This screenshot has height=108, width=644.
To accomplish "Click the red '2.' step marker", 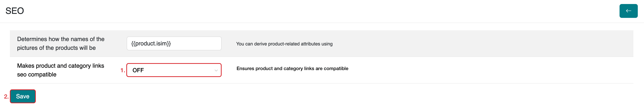I will [x=6, y=97].
